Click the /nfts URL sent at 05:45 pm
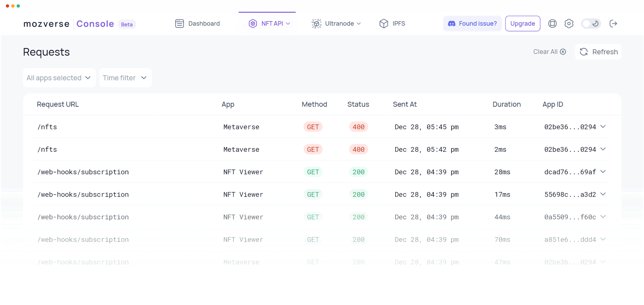The width and height of the screenshot is (644, 305). pos(47,127)
